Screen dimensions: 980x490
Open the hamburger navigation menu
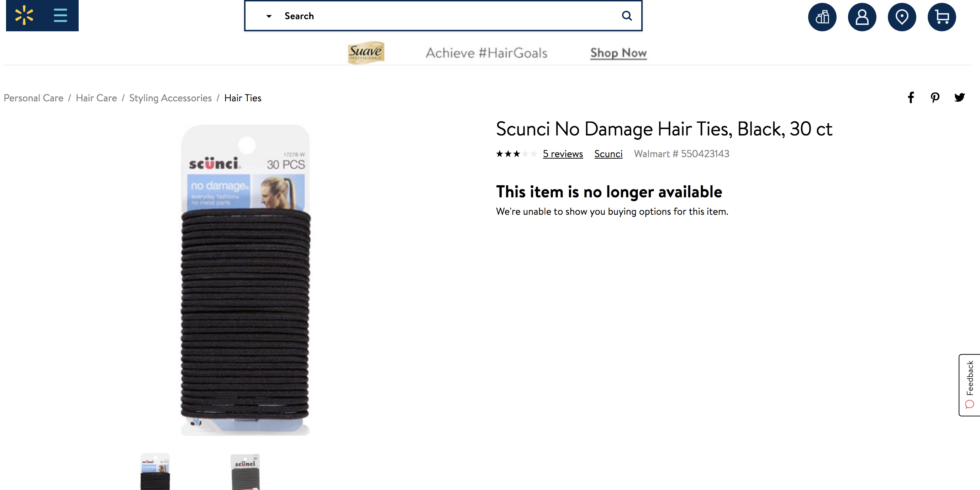pos(60,16)
